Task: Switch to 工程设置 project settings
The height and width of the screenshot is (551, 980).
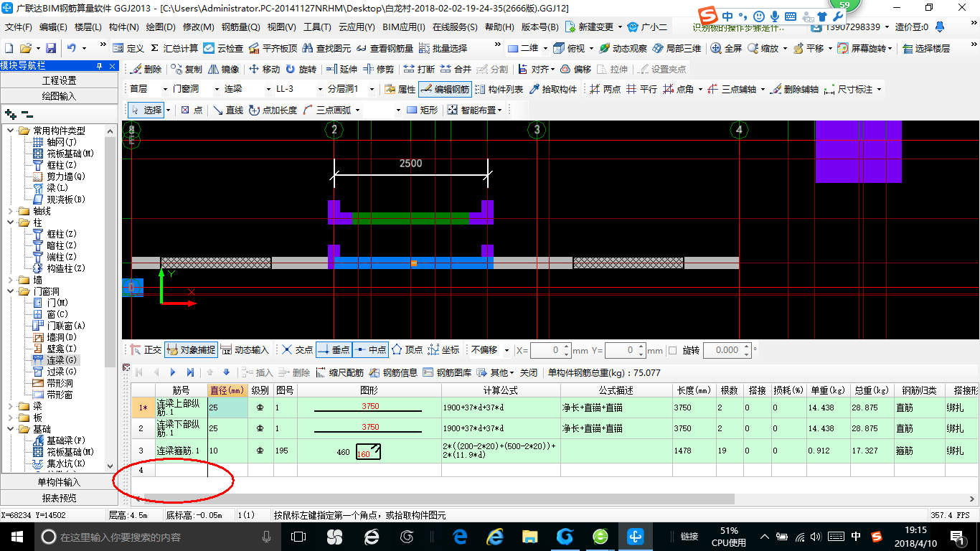Action: (59, 80)
